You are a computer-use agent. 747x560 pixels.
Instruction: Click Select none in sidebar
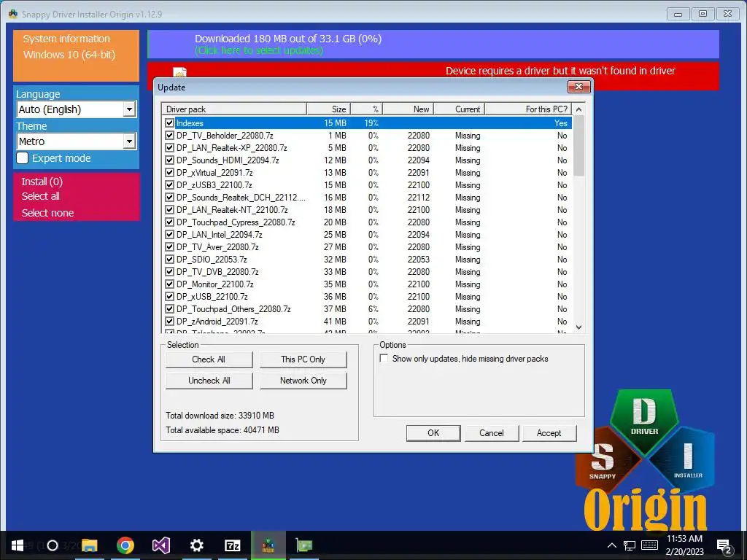(47, 213)
